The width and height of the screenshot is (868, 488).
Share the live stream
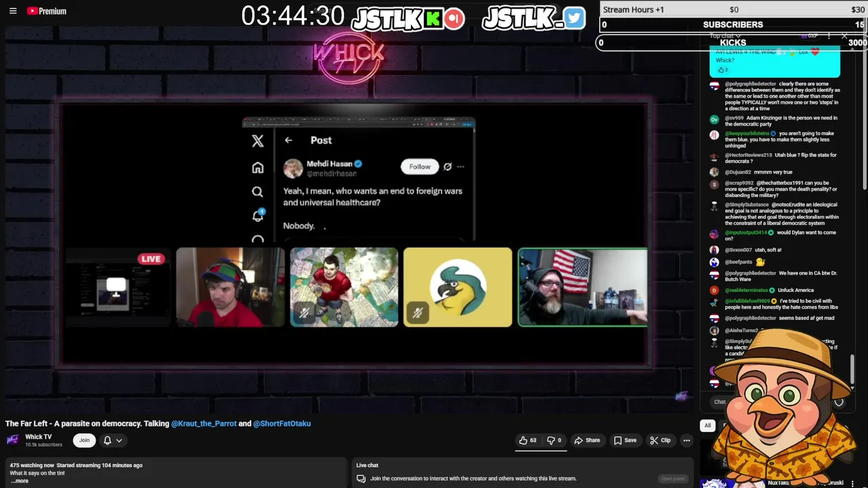pos(587,441)
